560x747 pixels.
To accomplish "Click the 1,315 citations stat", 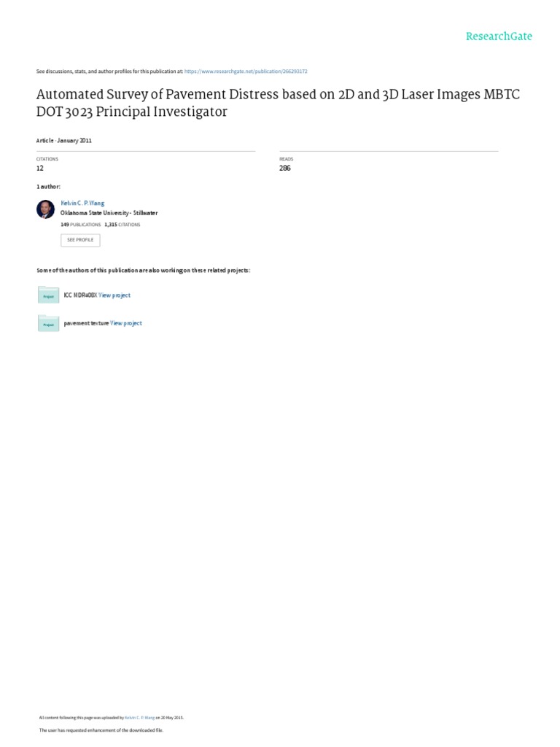I will (x=122, y=225).
